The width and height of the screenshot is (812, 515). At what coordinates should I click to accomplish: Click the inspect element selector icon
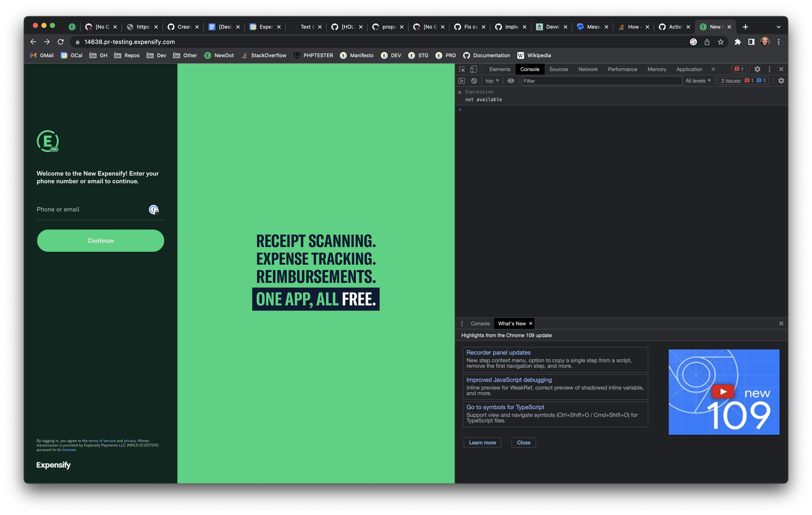tap(462, 69)
